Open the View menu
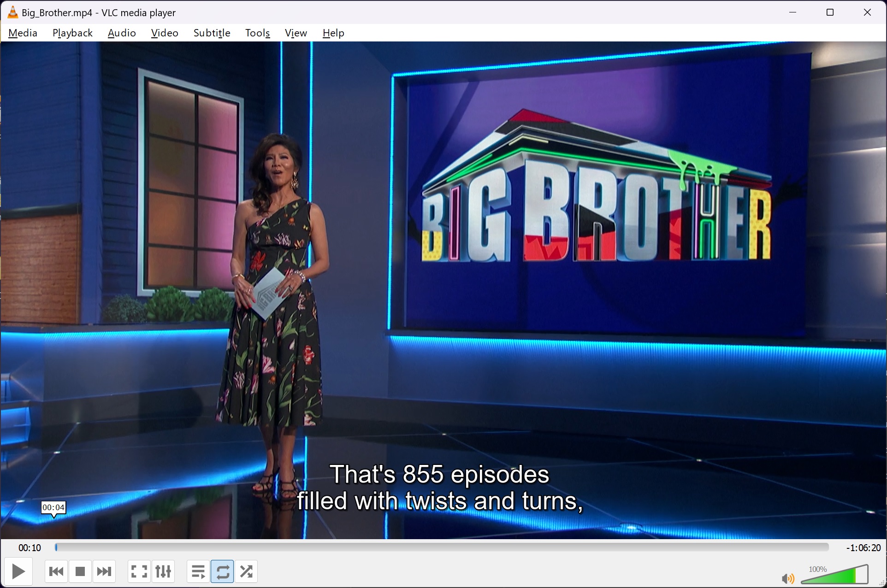Image resolution: width=887 pixels, height=588 pixels. (296, 33)
